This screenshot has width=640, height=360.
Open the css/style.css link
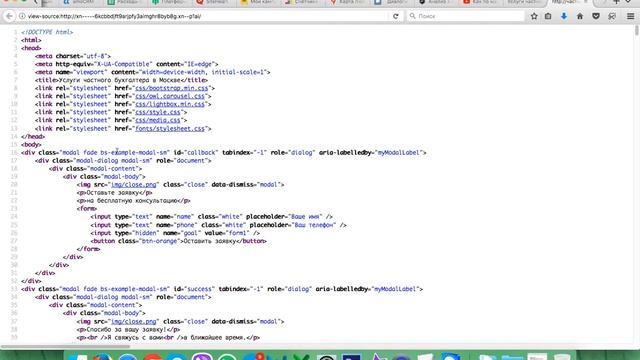158,112
